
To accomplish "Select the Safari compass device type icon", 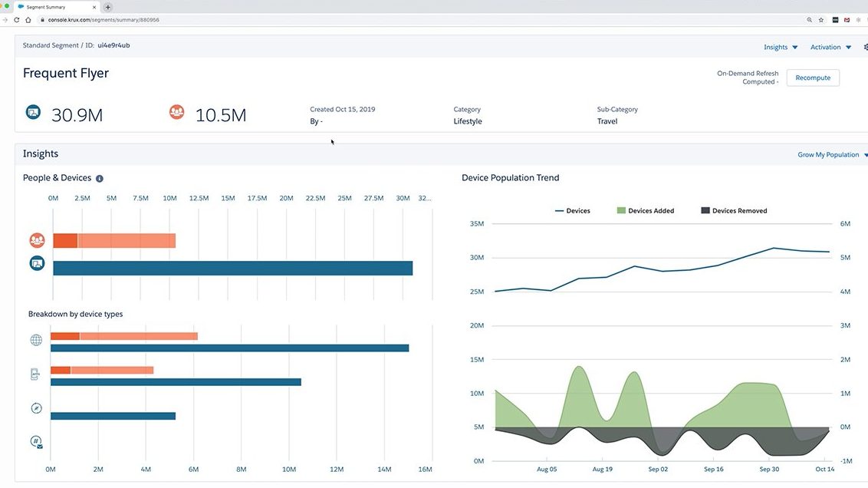I will point(36,408).
